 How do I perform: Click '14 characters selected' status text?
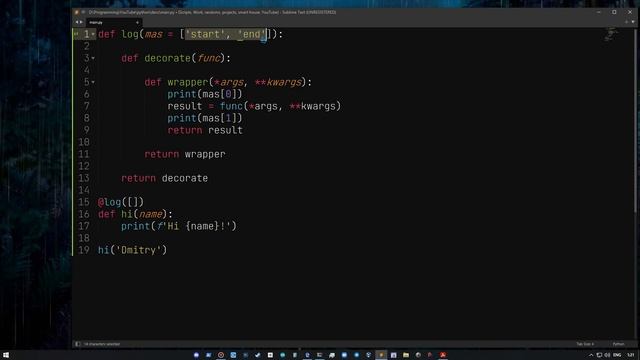(102, 344)
